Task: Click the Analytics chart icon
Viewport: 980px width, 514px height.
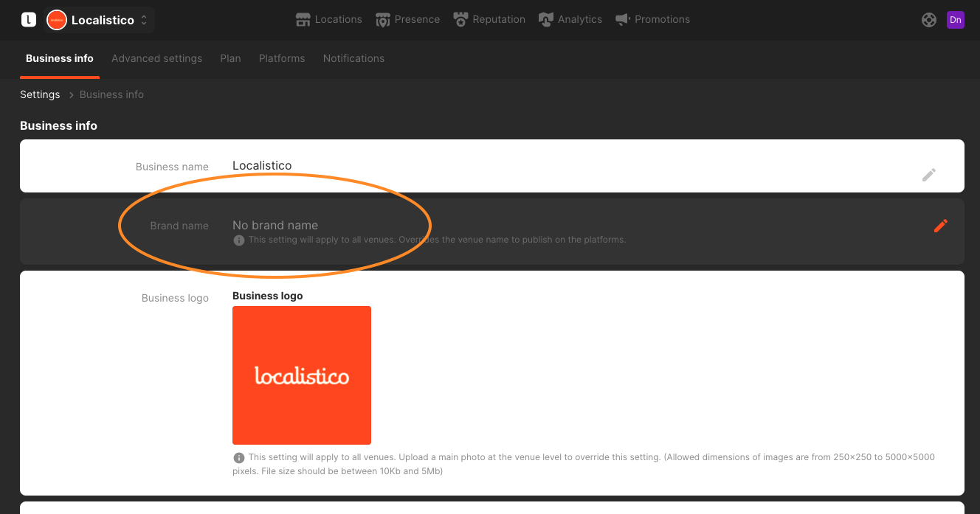Action: pos(546,20)
